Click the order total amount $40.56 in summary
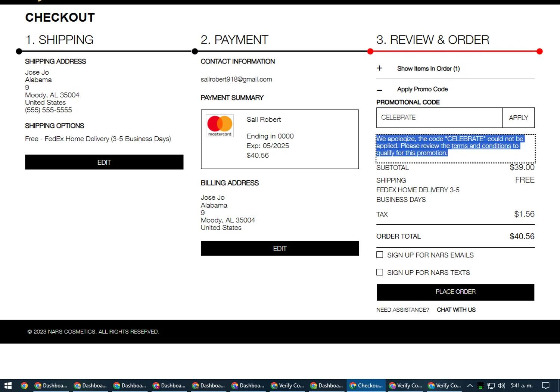This screenshot has height=392, width=560. point(522,236)
